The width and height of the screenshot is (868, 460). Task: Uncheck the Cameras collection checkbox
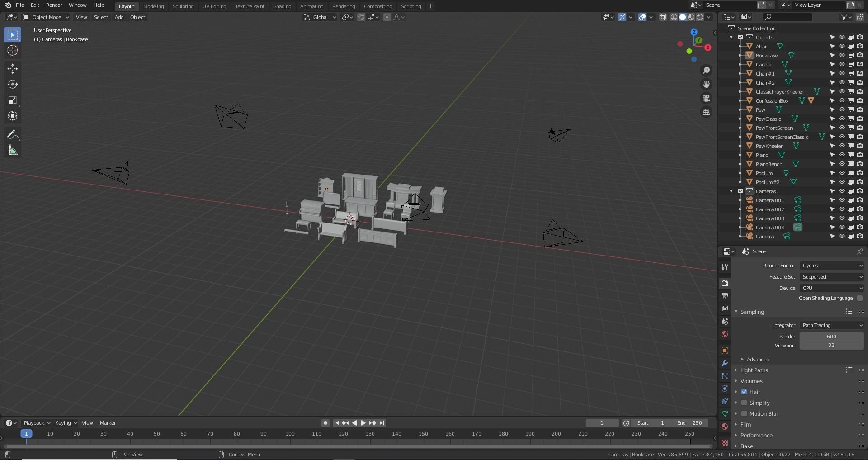pyautogui.click(x=741, y=191)
